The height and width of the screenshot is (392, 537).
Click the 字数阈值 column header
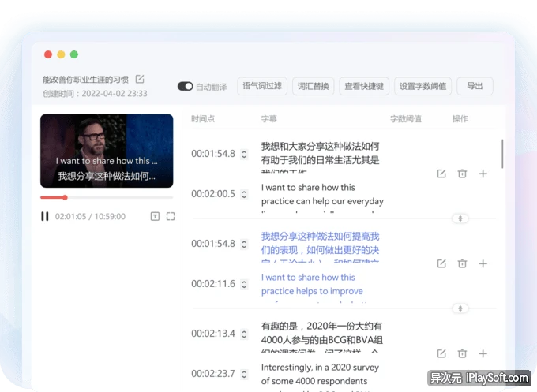pyautogui.click(x=406, y=118)
